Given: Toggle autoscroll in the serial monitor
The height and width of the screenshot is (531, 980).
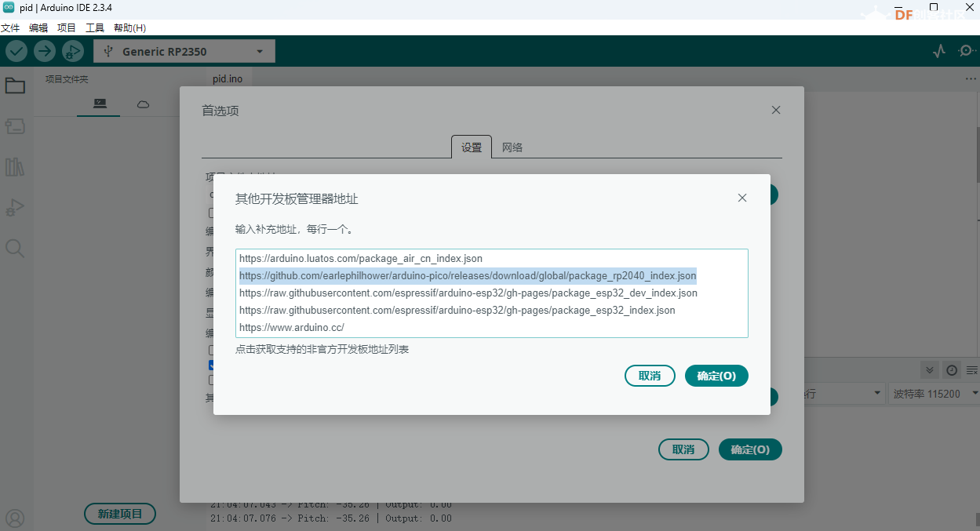Looking at the screenshot, I should coord(930,370).
